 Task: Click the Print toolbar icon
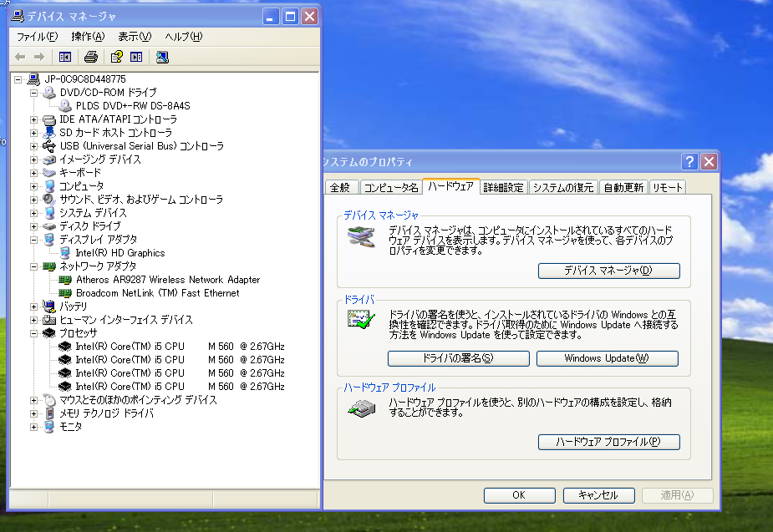coord(91,57)
